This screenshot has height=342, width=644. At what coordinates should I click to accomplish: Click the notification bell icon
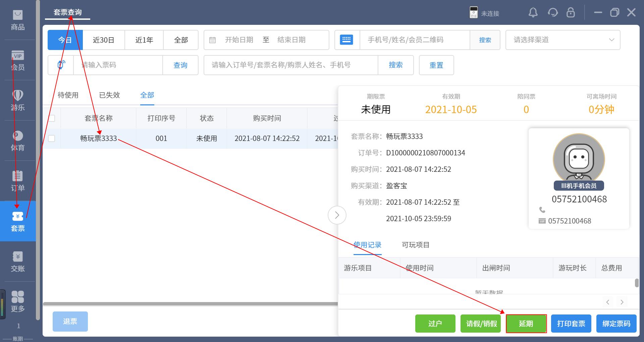533,13
